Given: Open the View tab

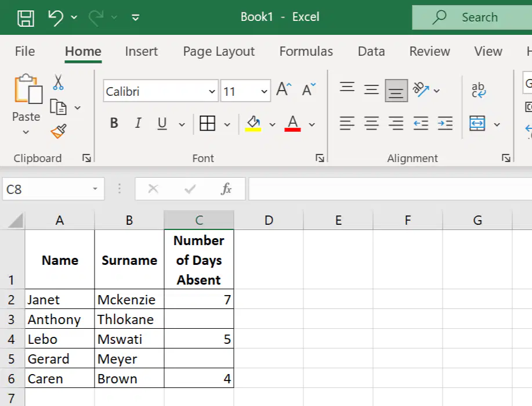Looking at the screenshot, I should point(488,51).
